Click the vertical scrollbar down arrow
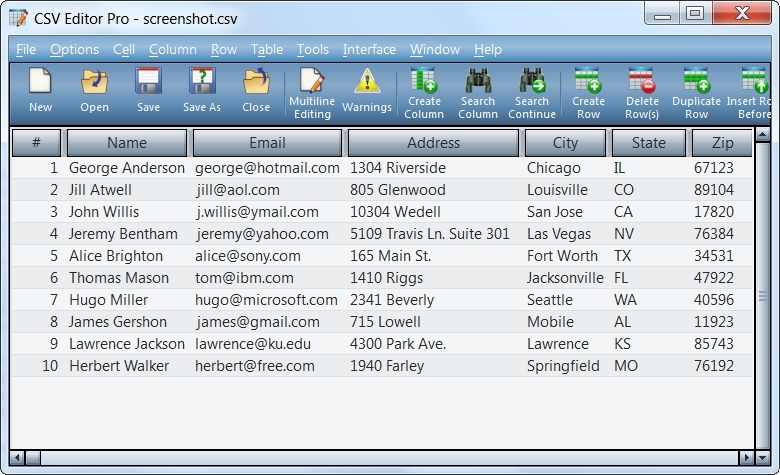This screenshot has height=475, width=780. (x=763, y=457)
